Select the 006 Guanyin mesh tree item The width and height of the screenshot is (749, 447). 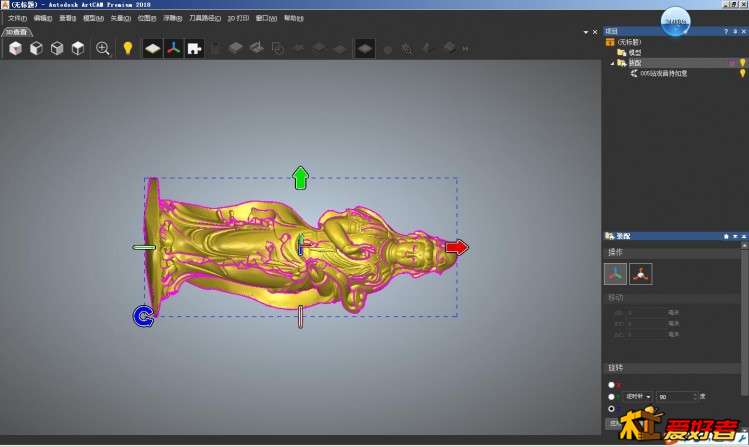pos(663,74)
